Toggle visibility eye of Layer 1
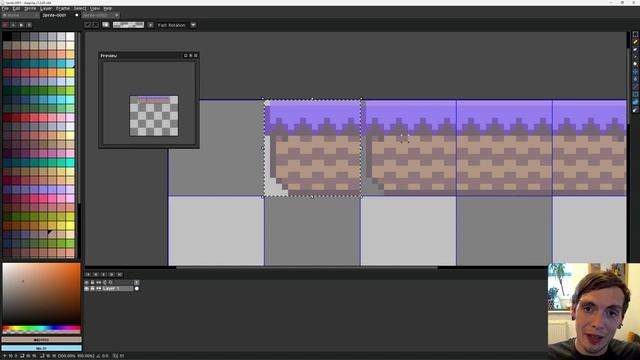Screen dimensions: 640x360 coord(87,289)
